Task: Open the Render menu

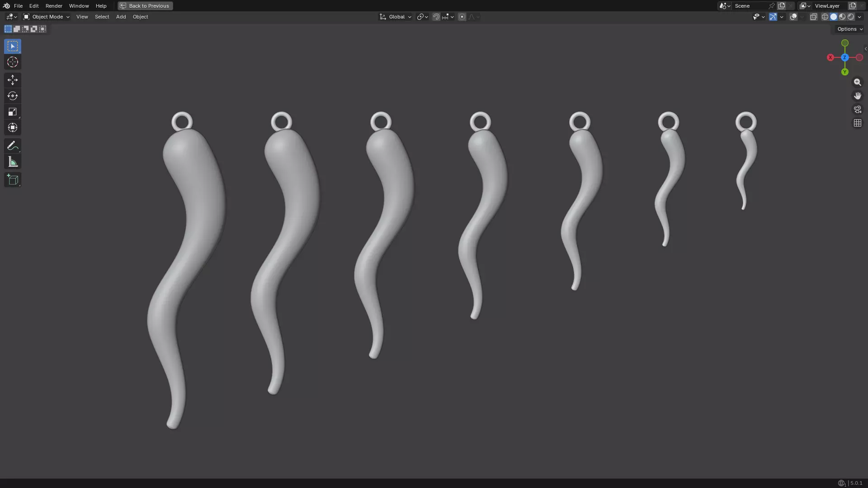Action: point(54,6)
